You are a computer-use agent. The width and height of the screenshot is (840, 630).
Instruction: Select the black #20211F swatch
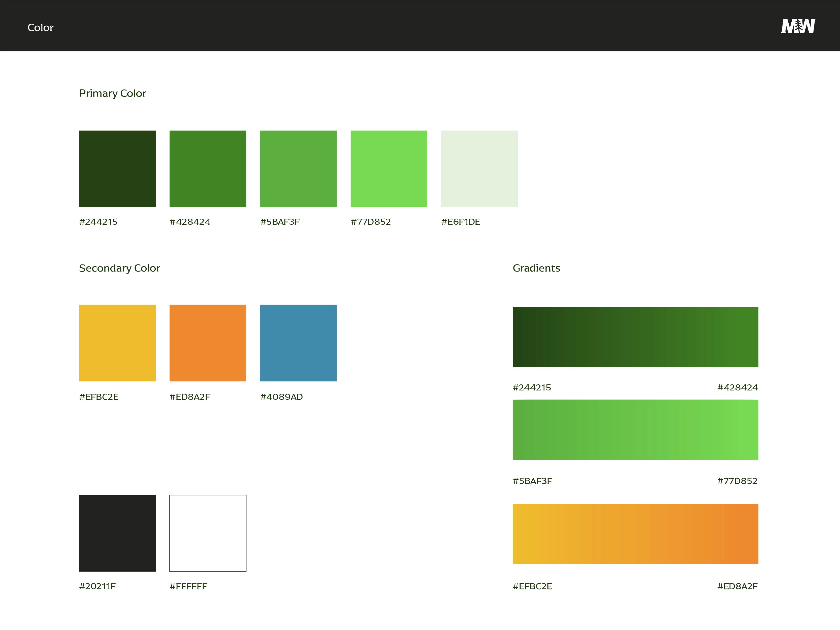pos(117,533)
